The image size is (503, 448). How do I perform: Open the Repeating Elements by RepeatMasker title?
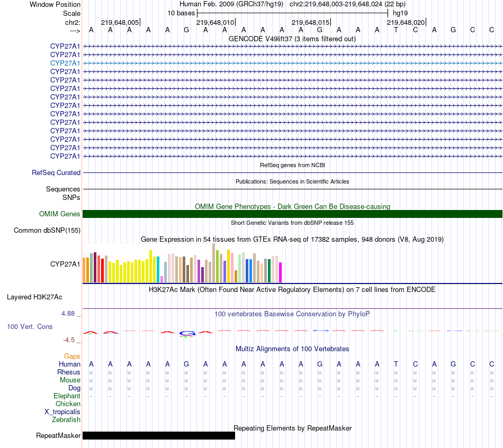click(x=293, y=428)
